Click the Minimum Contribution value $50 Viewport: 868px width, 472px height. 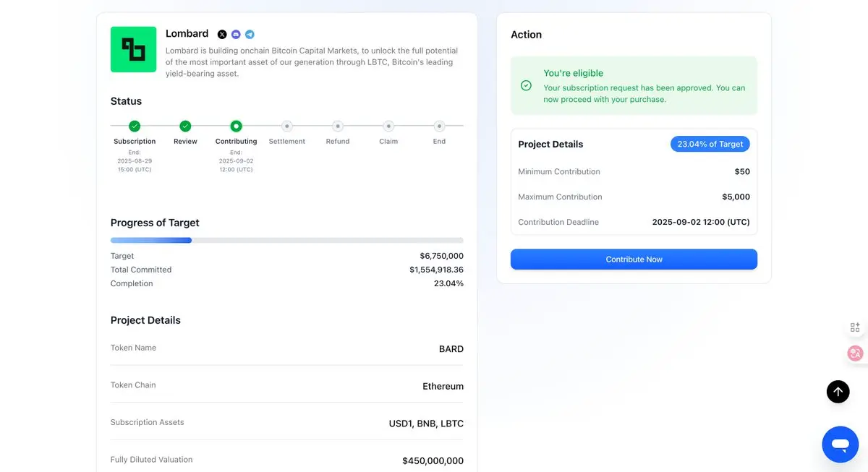tap(742, 172)
